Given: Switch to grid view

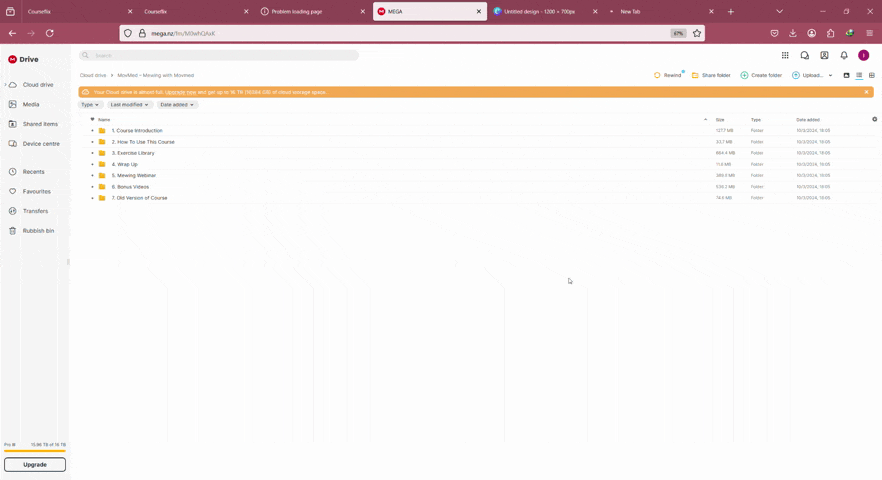Looking at the screenshot, I should [x=872, y=75].
